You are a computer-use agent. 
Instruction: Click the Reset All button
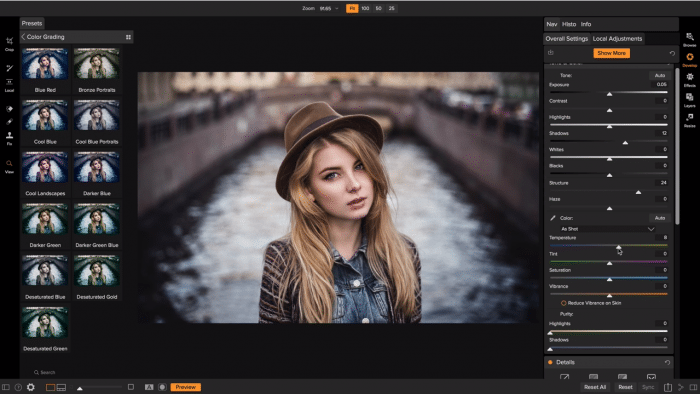(x=595, y=387)
